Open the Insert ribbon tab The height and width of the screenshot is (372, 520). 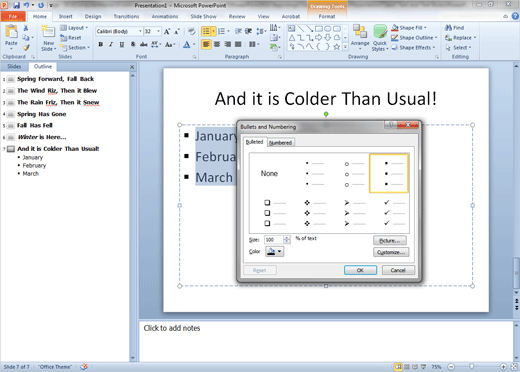(x=65, y=16)
